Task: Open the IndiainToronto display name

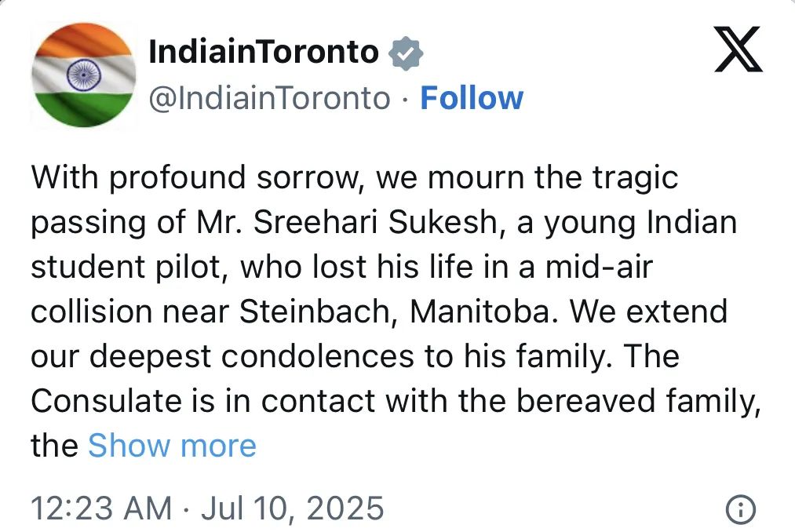Action: [x=264, y=52]
